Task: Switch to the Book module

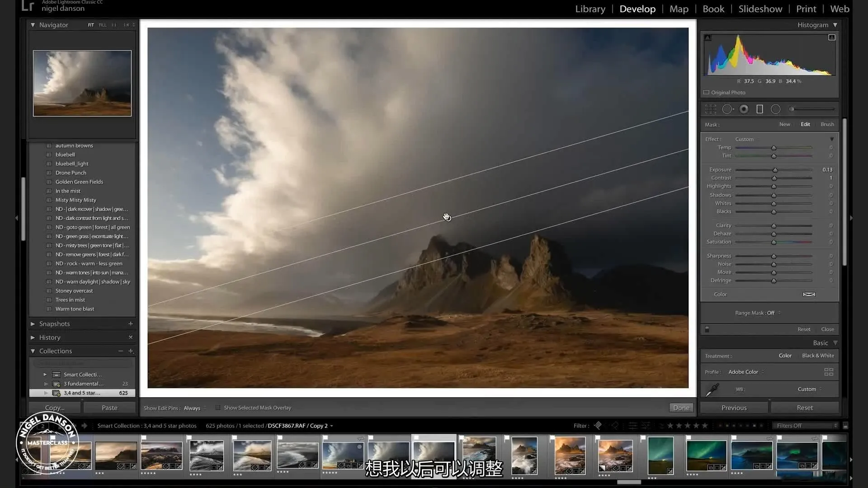Action: point(713,9)
